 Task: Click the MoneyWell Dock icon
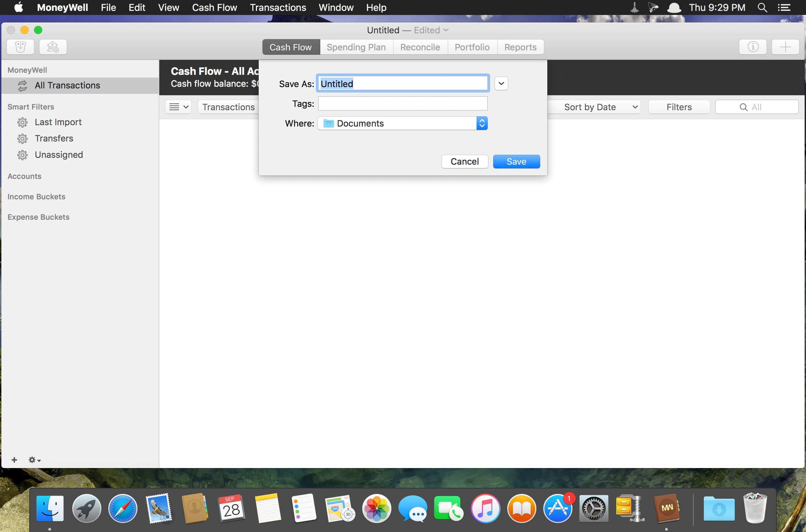(x=666, y=508)
